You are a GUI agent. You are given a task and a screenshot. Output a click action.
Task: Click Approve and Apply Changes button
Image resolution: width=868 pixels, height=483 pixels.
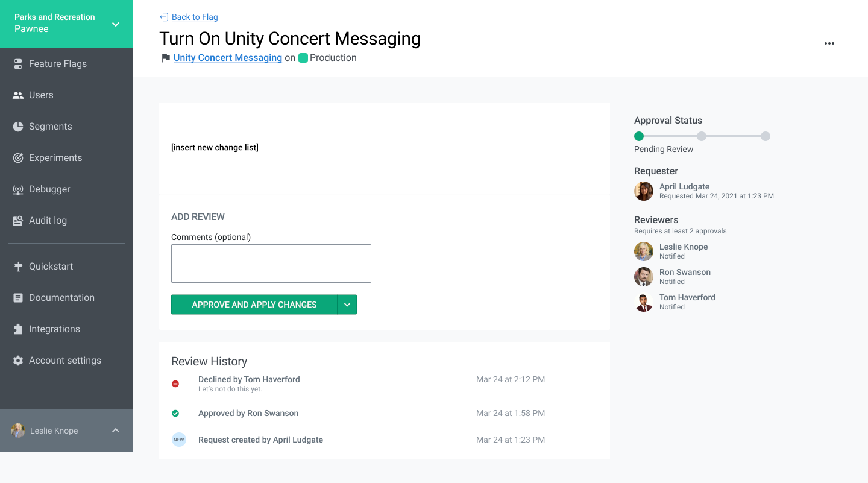tap(254, 305)
